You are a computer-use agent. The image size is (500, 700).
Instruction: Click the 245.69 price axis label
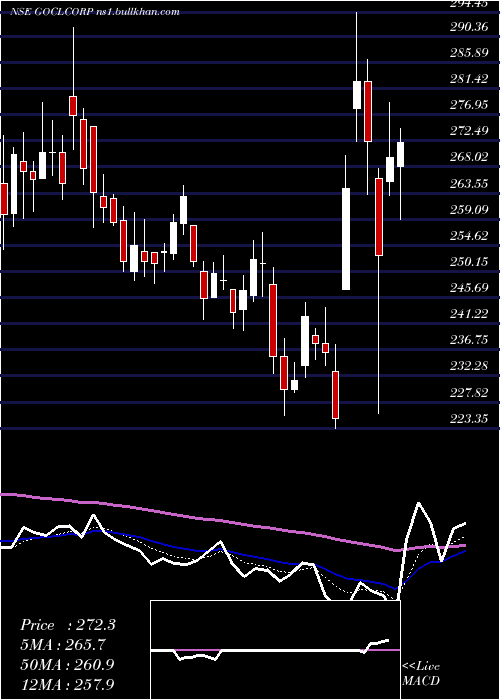tap(469, 288)
